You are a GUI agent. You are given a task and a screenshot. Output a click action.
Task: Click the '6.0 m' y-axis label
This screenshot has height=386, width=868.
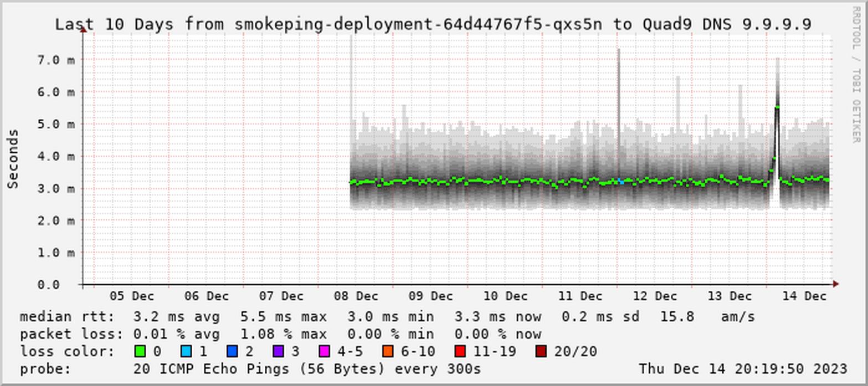point(55,92)
